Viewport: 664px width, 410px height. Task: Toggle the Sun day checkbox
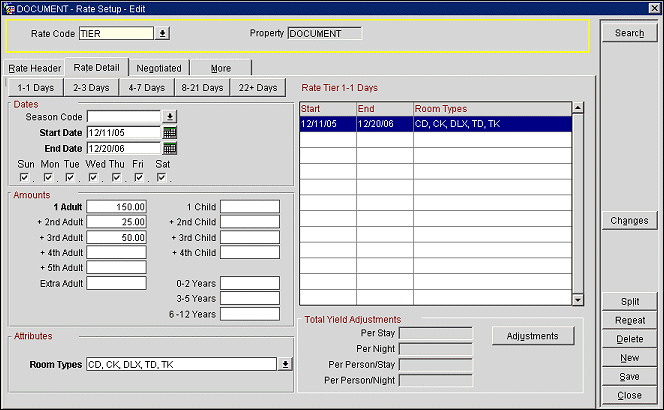click(x=25, y=178)
